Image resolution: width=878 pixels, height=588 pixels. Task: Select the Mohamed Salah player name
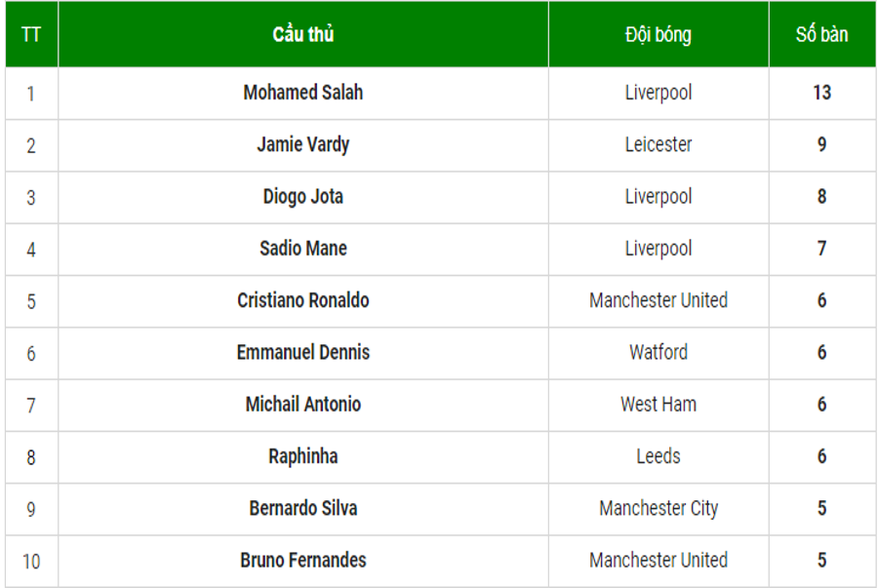[x=303, y=93]
